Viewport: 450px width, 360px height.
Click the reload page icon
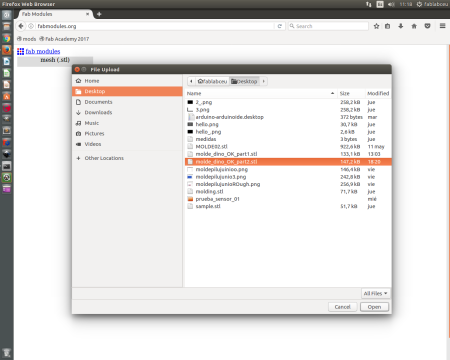coord(280,26)
